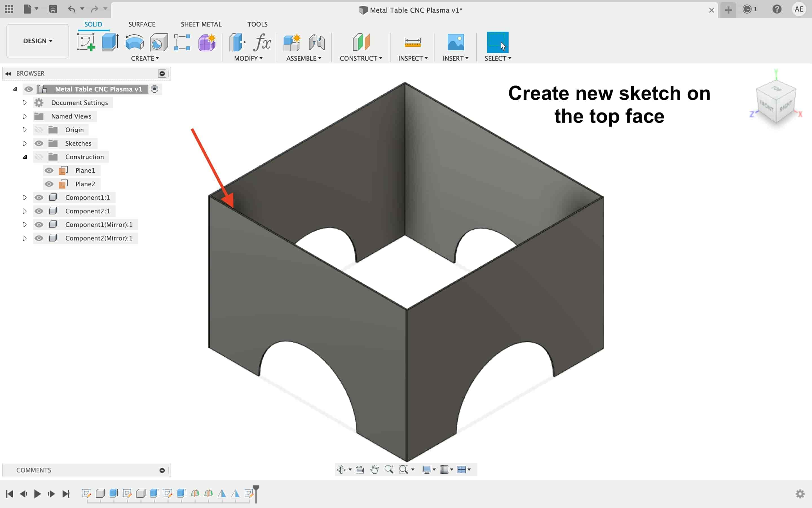Click the Look At tool
The height and width of the screenshot is (508, 812).
360,469
